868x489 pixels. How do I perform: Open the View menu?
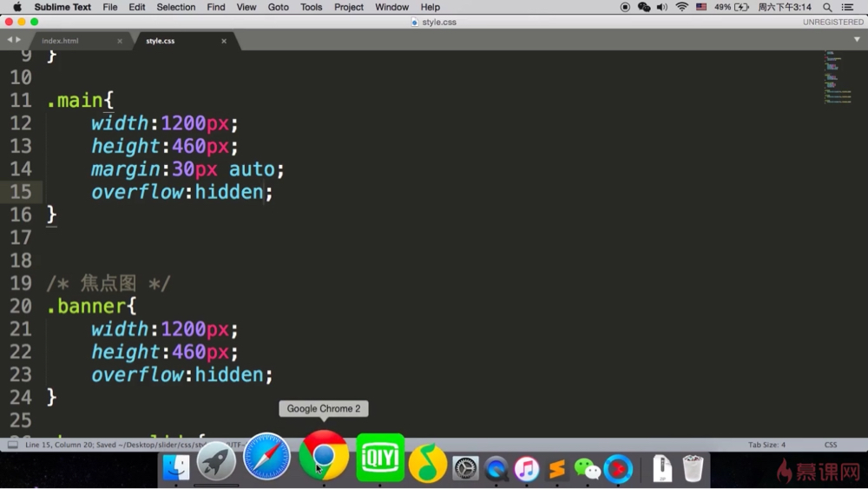coord(247,7)
